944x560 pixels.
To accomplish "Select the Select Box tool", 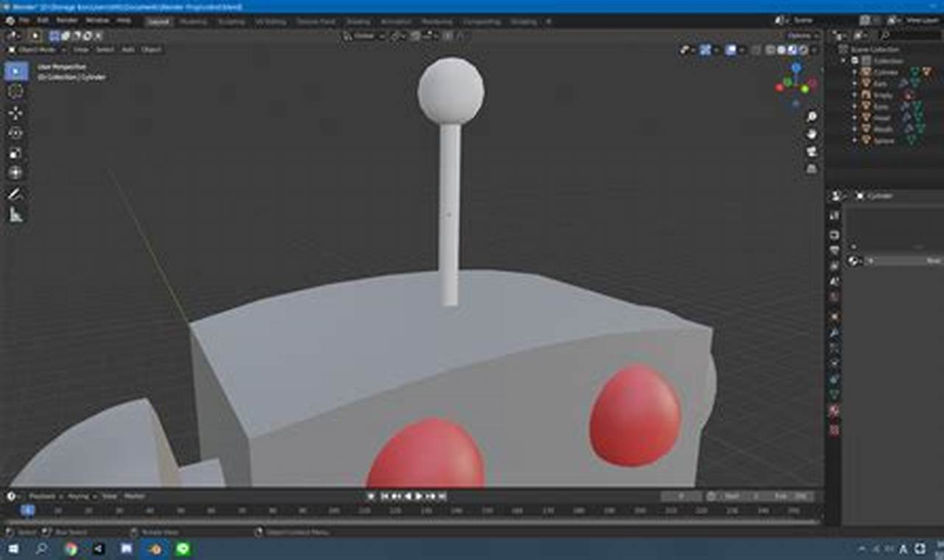I will (x=16, y=71).
